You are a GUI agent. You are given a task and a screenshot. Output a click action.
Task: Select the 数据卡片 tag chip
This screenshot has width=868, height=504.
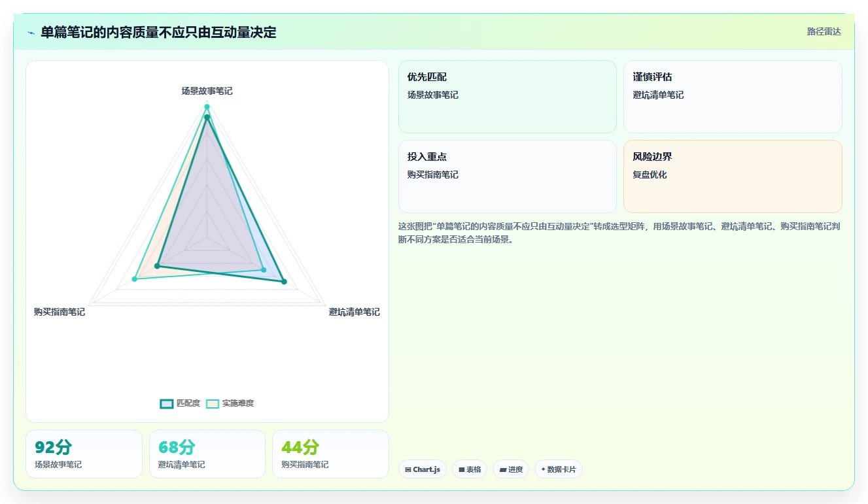[x=558, y=469]
